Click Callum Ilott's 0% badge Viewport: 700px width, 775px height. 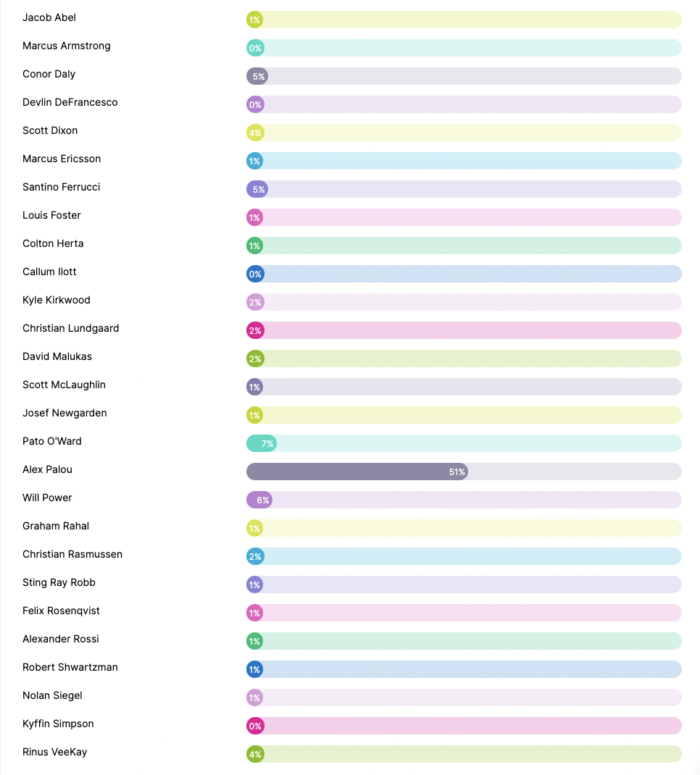[x=255, y=274]
